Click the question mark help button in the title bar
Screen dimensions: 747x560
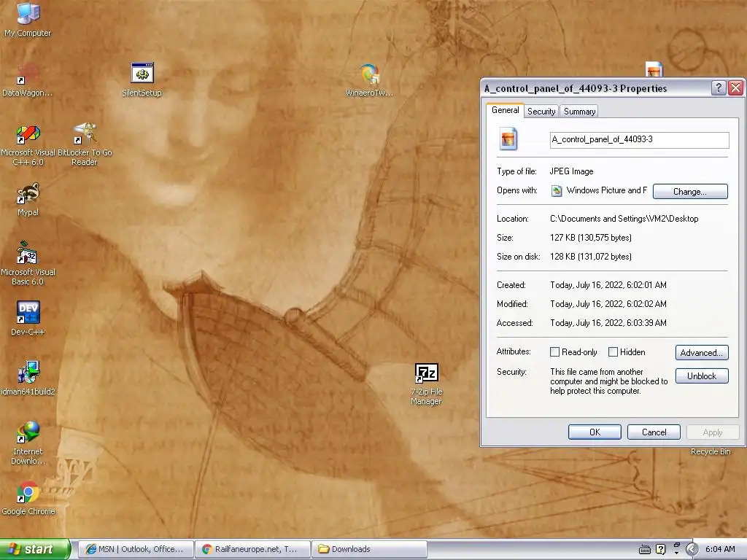click(x=719, y=87)
